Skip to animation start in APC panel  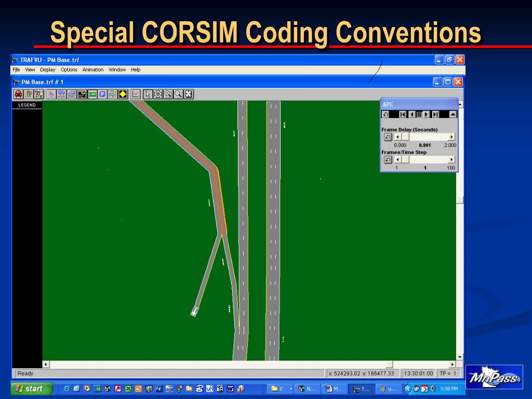(x=403, y=114)
